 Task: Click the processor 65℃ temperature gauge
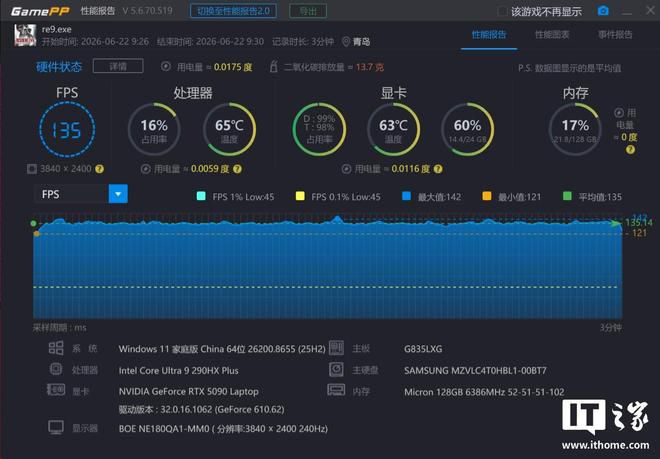(229, 129)
